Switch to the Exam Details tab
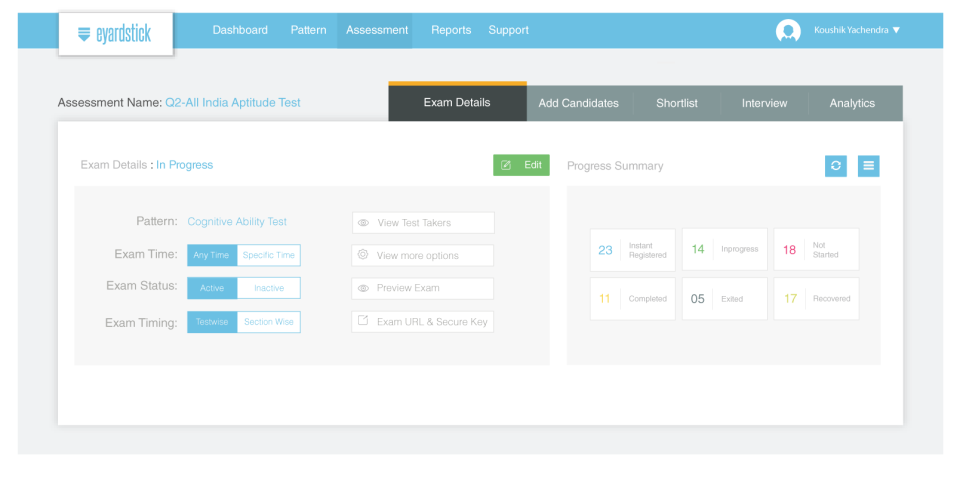The width and height of the screenshot is (960, 478). coord(457,102)
